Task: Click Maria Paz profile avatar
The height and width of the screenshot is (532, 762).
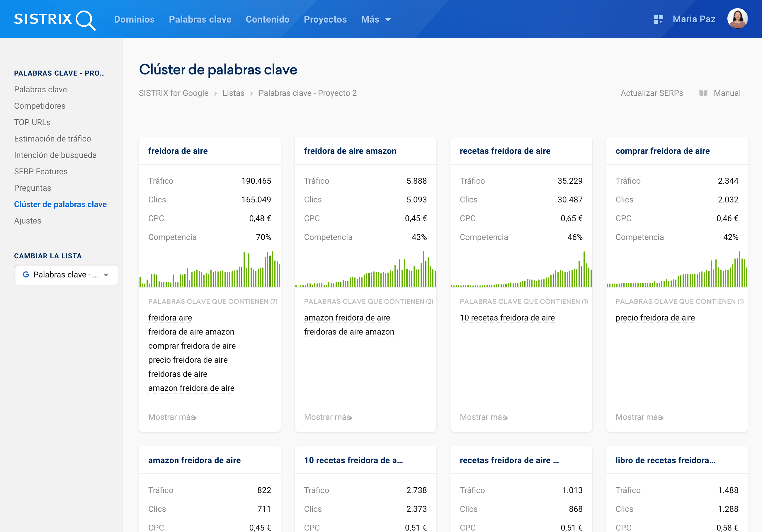Action: click(x=737, y=18)
